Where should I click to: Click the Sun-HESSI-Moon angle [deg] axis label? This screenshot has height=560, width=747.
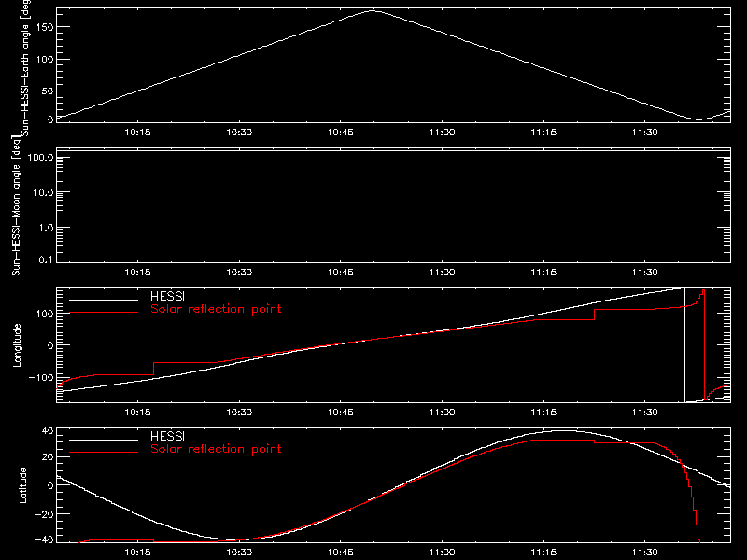click(17, 205)
